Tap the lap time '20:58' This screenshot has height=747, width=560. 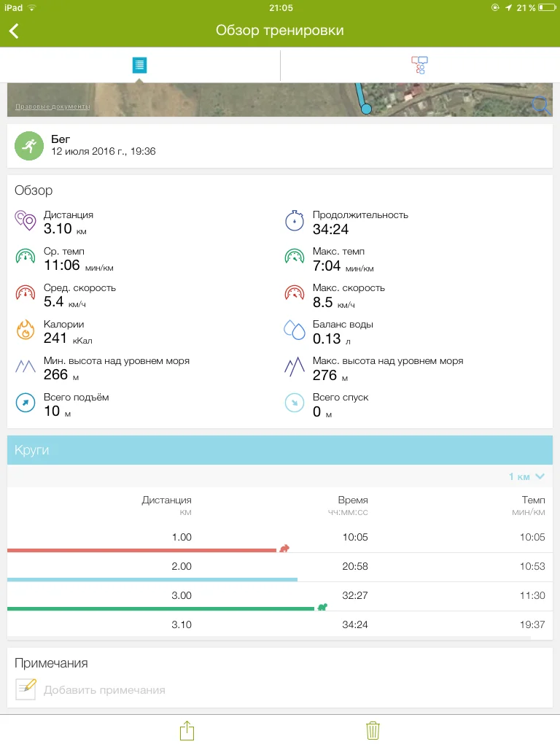point(355,566)
